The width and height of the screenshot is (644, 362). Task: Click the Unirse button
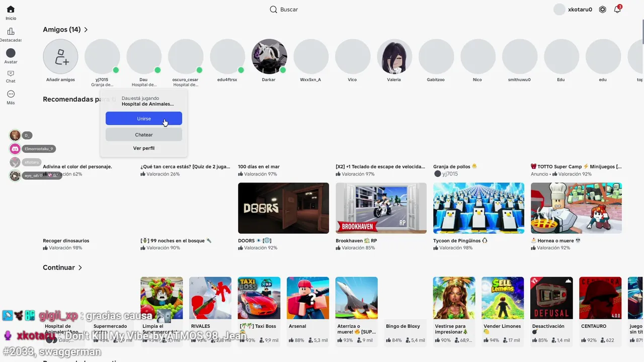coord(144,119)
